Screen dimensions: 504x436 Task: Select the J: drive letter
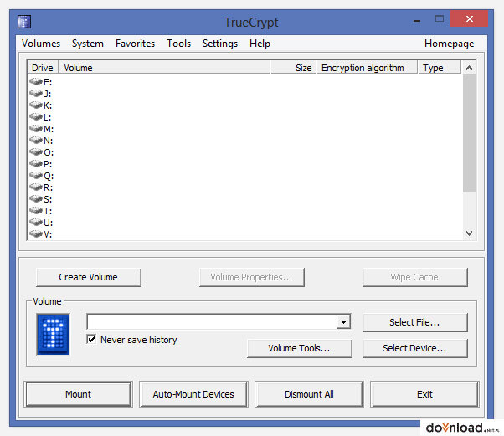click(48, 94)
